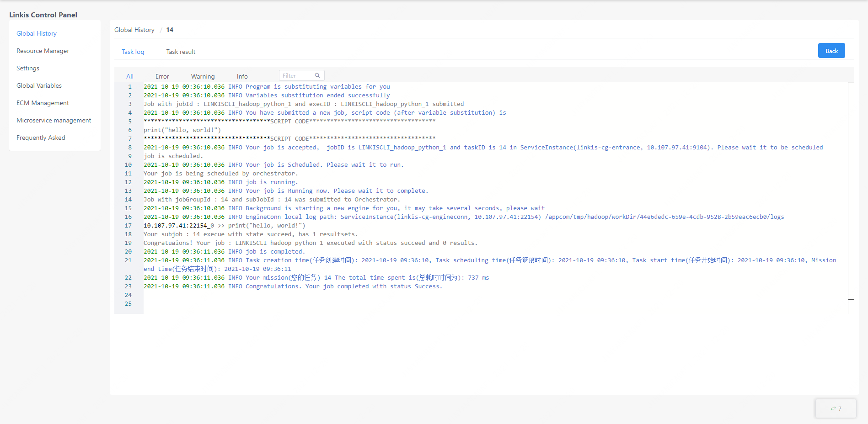Filter the log by Info level

click(x=242, y=76)
